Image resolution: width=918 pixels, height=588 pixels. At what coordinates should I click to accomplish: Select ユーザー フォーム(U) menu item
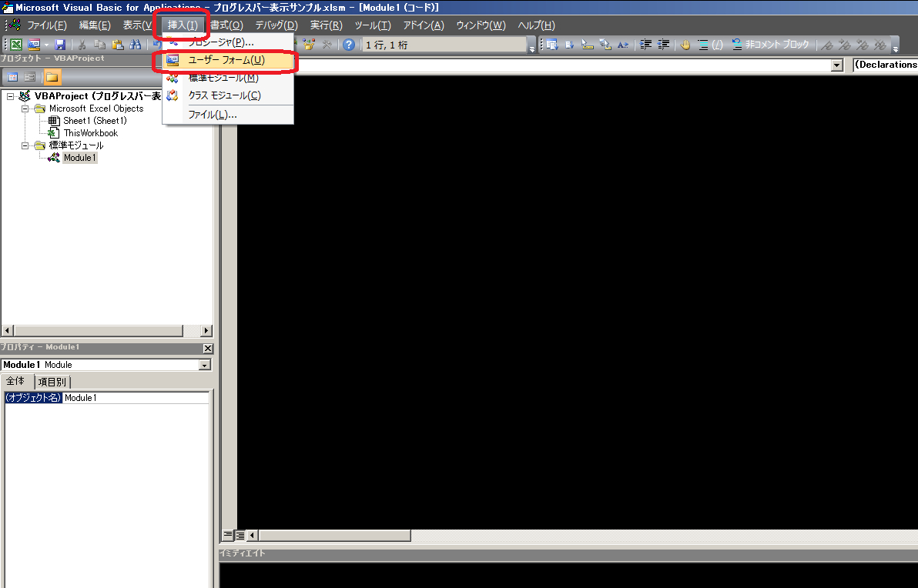pos(228,60)
